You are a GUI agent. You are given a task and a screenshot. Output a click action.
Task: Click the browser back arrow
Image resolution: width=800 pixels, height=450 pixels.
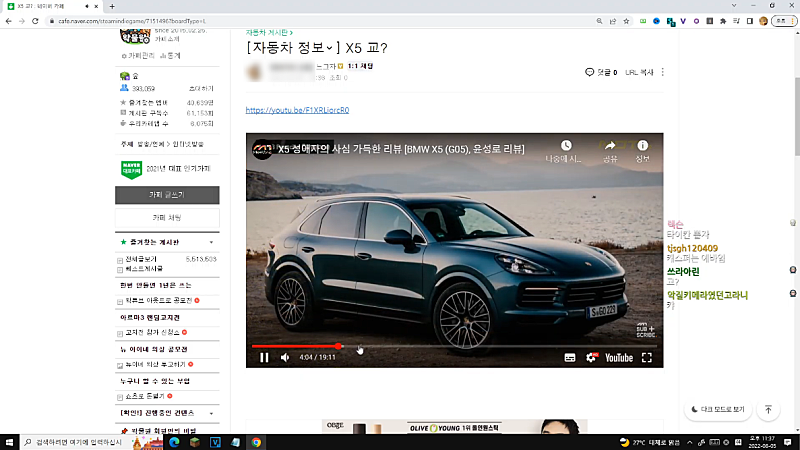point(9,21)
